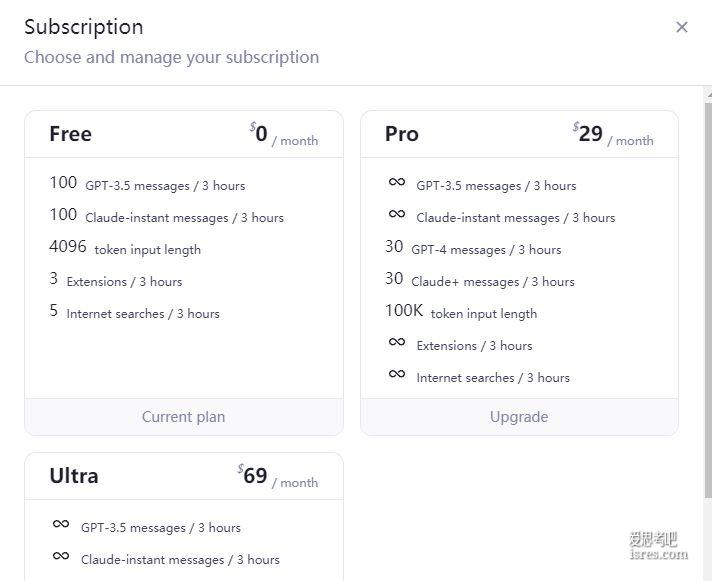Close the Subscription dialog with the X
The width and height of the screenshot is (712, 581).
(681, 27)
